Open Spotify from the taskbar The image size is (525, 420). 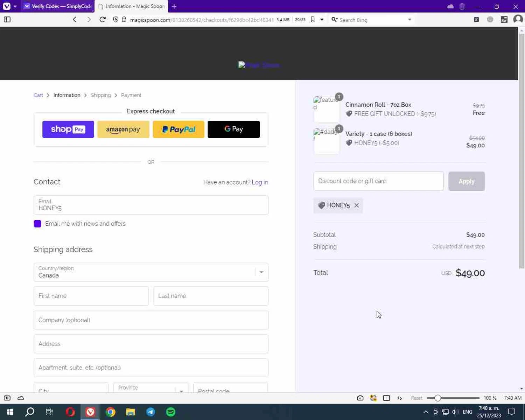[x=171, y=412]
